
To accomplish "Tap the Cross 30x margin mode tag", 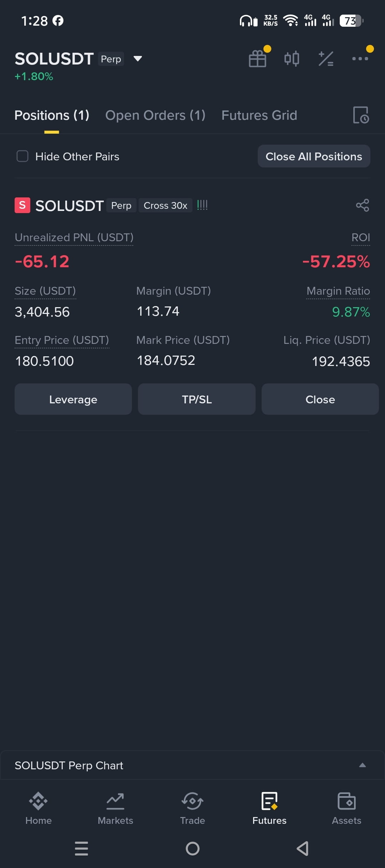I will coord(165,206).
